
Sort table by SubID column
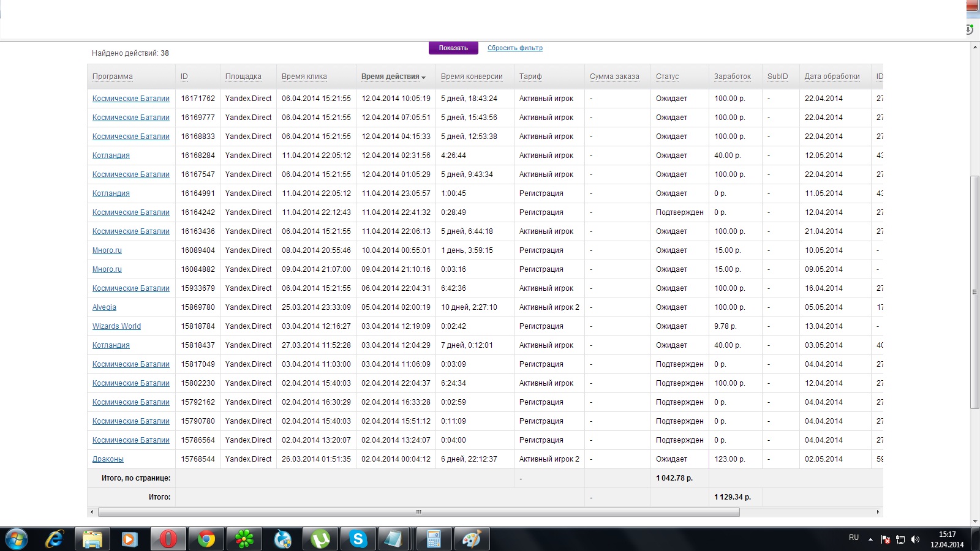[x=778, y=77]
